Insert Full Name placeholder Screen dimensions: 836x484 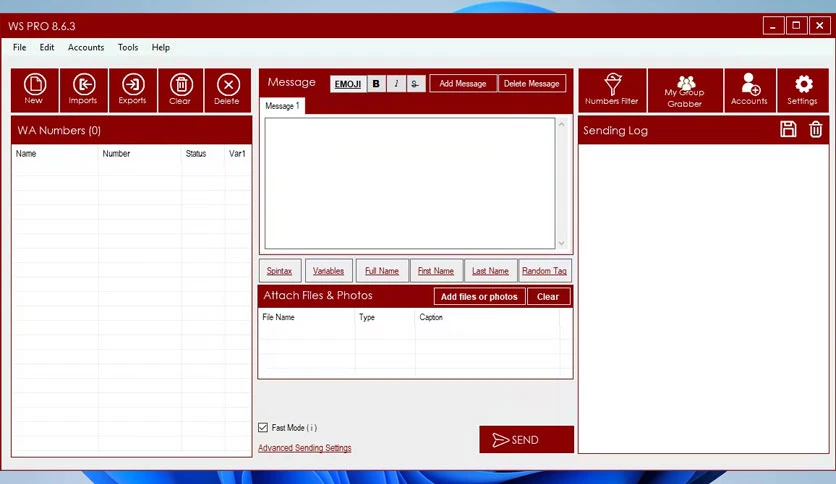[382, 271]
